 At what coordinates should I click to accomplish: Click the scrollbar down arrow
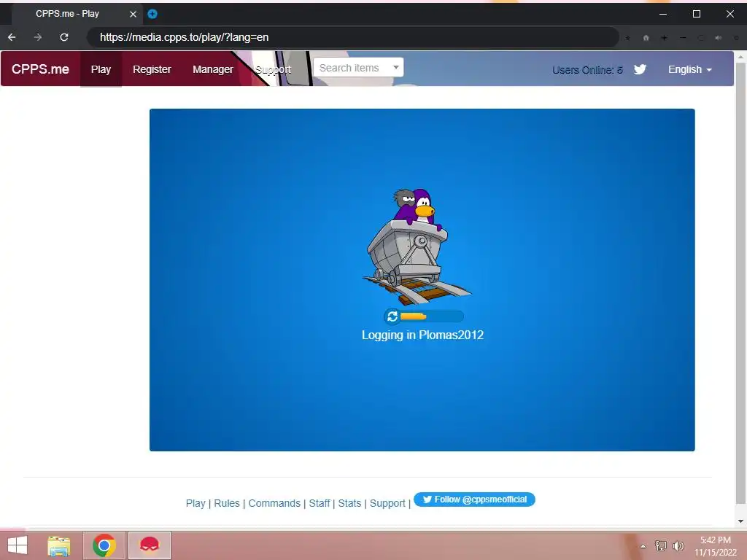(x=741, y=521)
